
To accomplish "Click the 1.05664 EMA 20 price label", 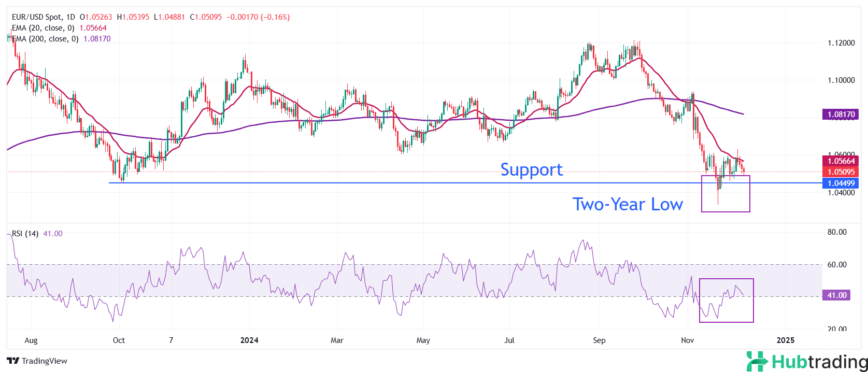I will 841,161.
